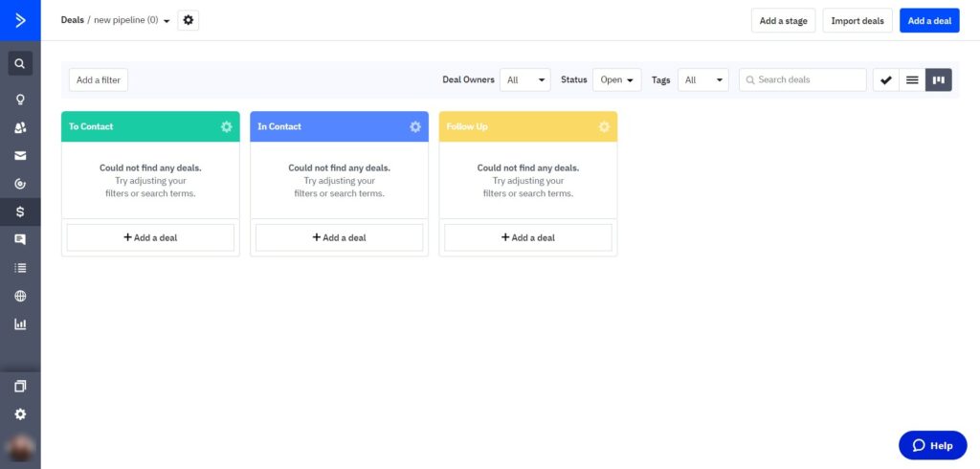
Task: Open the Campaigns envelope icon in sidebar
Action: 20,156
